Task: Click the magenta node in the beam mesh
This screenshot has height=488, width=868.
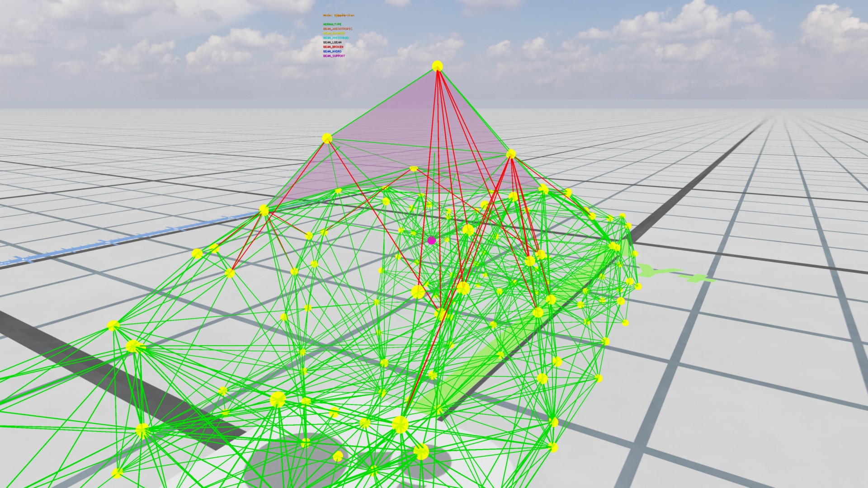Action: (x=431, y=240)
